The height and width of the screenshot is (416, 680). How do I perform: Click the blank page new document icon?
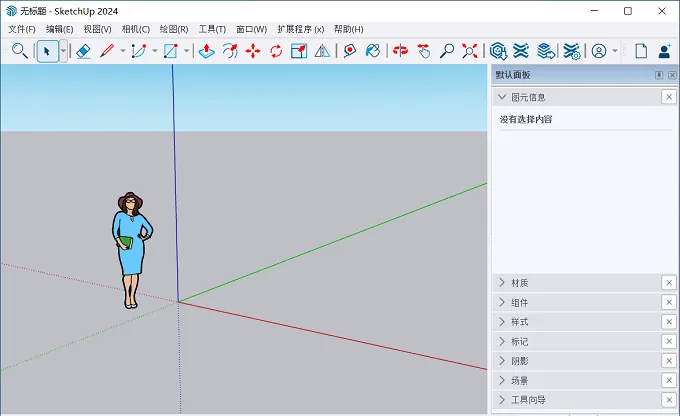coord(641,51)
